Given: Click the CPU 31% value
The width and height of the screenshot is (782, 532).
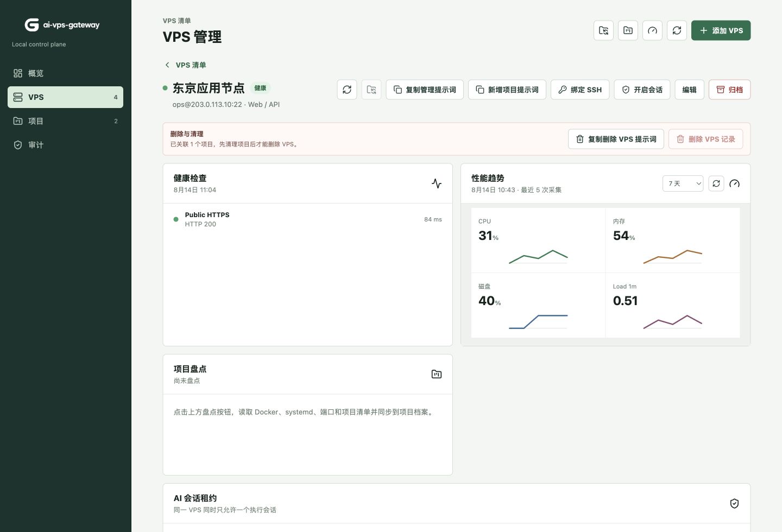Looking at the screenshot, I should 488,236.
